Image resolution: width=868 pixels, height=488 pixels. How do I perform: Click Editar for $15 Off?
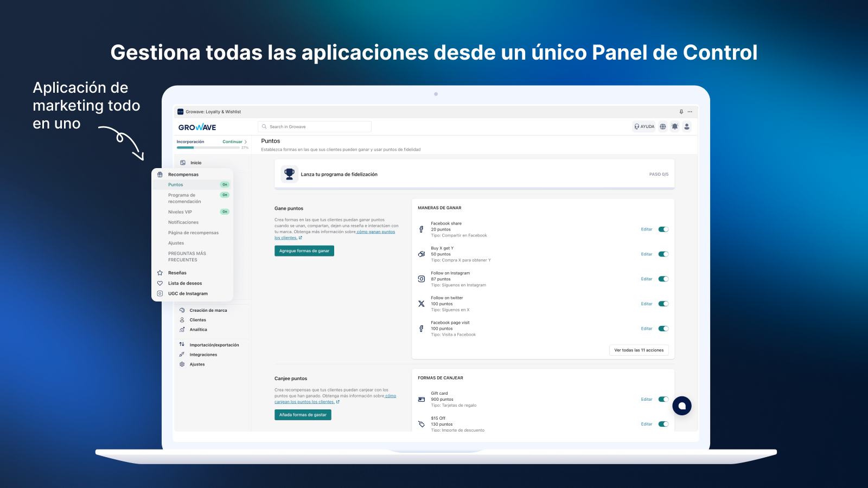[x=647, y=424]
